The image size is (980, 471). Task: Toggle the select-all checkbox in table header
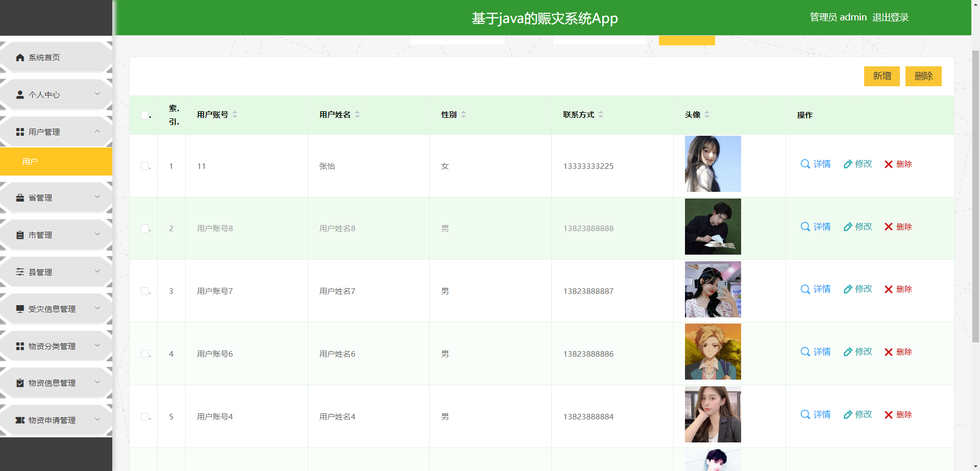(x=145, y=115)
